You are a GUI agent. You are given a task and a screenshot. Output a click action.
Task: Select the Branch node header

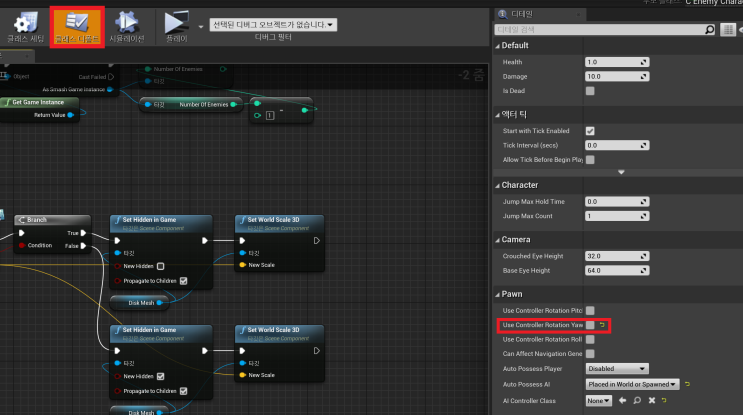point(52,220)
